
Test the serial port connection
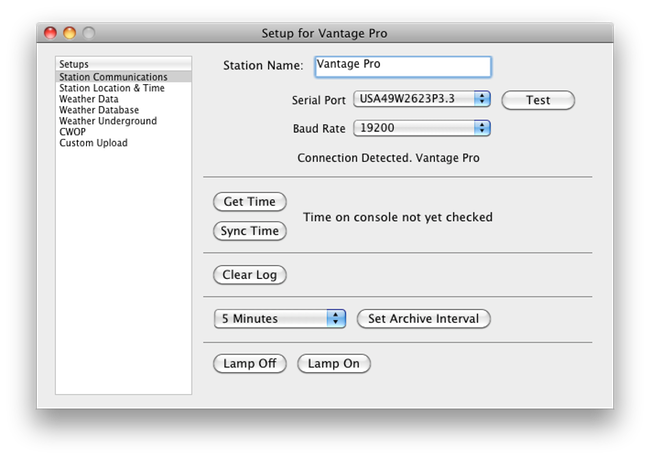click(538, 100)
